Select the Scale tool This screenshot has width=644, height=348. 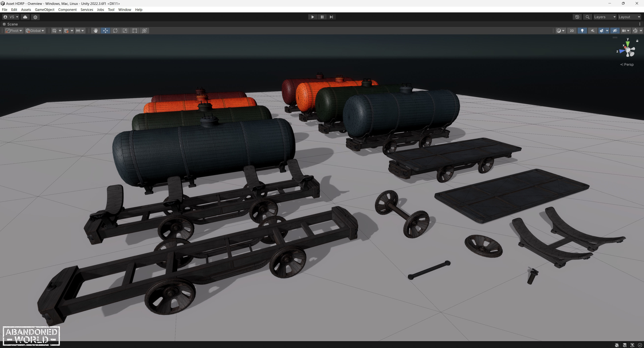(125, 31)
